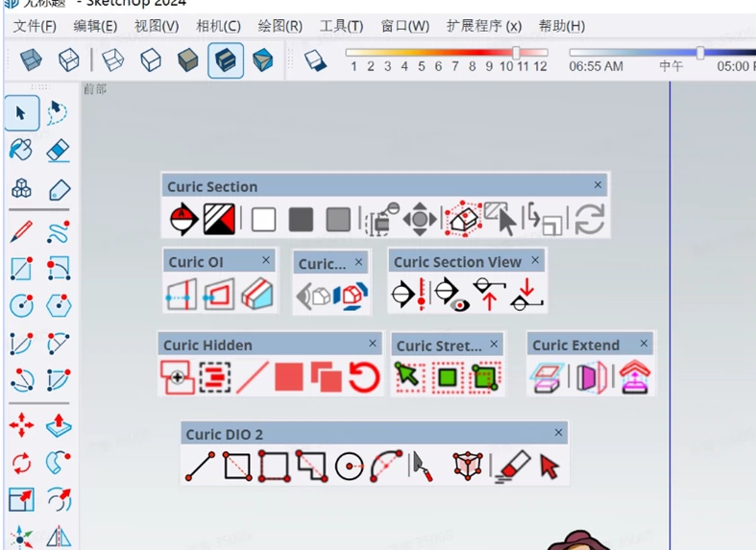This screenshot has height=550, width=756.
Task: Pick the Eraser tool in left toolbar
Action: 59,150
